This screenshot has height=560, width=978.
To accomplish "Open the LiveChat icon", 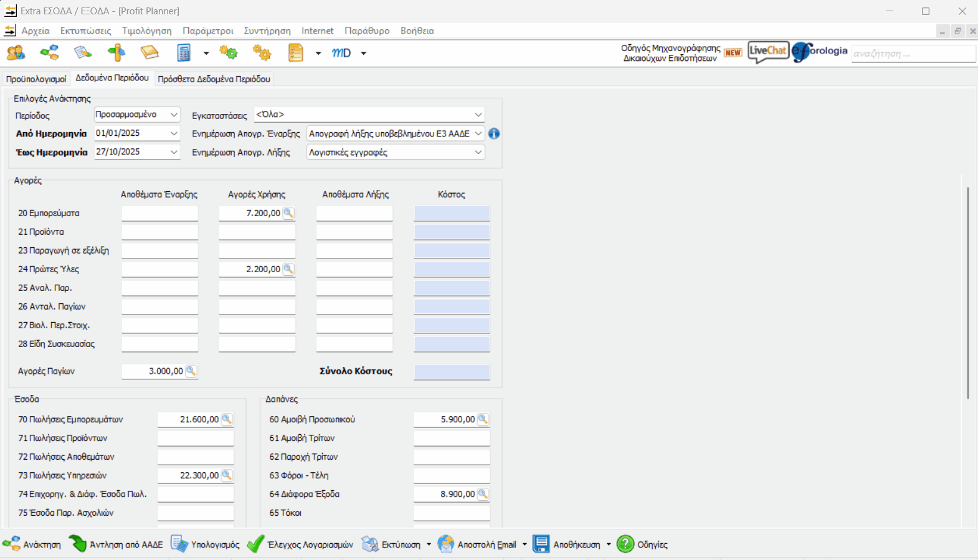I will tap(768, 52).
